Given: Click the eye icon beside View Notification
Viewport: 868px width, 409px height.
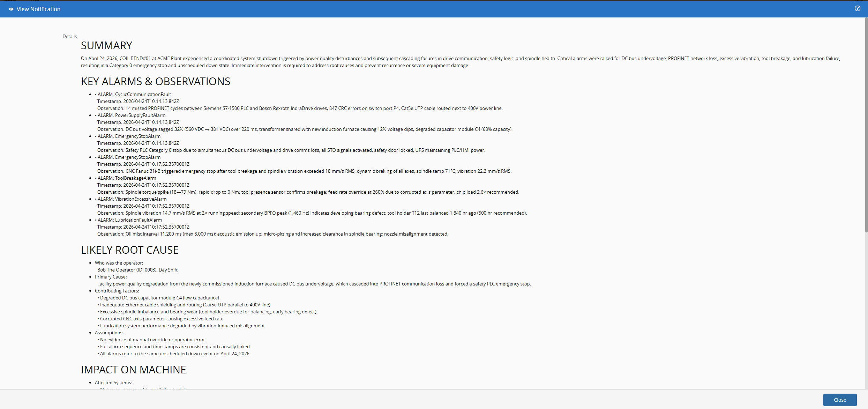Looking at the screenshot, I should pos(11,9).
